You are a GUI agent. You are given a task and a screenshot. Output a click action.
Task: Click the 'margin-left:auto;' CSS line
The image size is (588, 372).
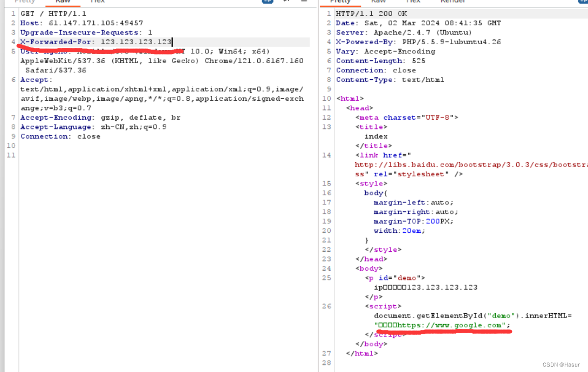tap(413, 202)
